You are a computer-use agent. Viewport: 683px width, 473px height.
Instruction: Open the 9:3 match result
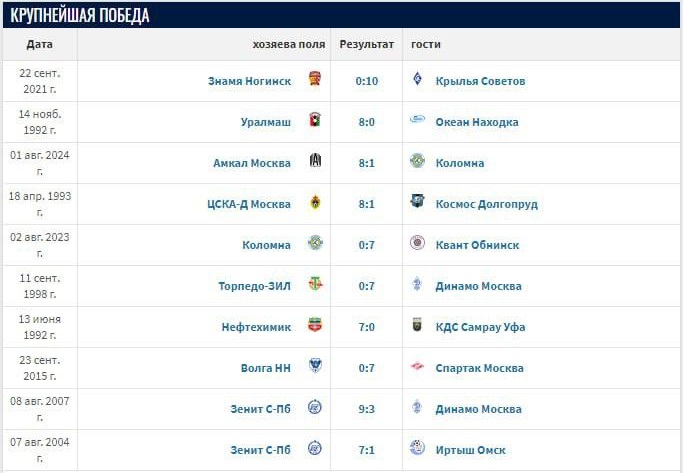tap(366, 409)
